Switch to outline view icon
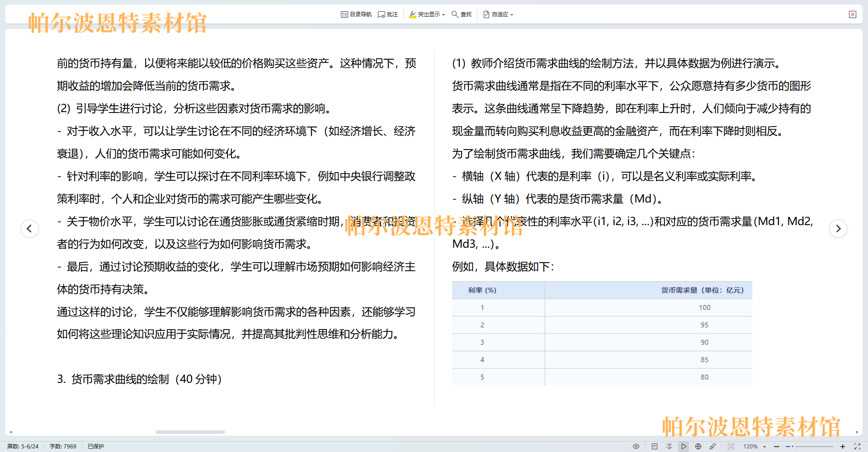 pos(669,446)
